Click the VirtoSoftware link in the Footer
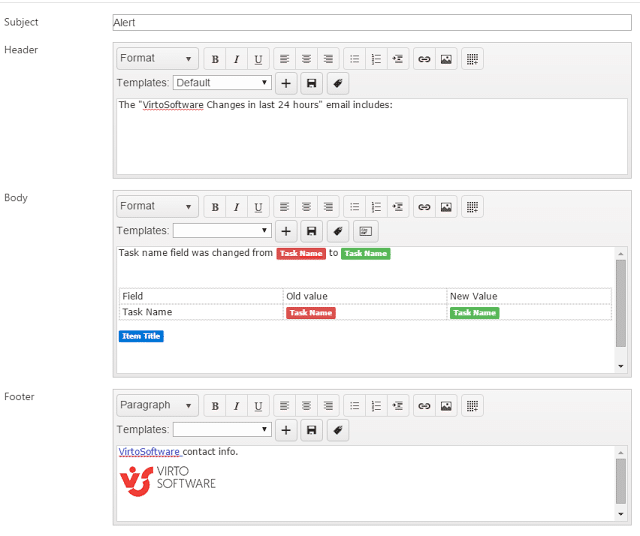Image resolution: width=640 pixels, height=536 pixels. pyautogui.click(x=149, y=452)
